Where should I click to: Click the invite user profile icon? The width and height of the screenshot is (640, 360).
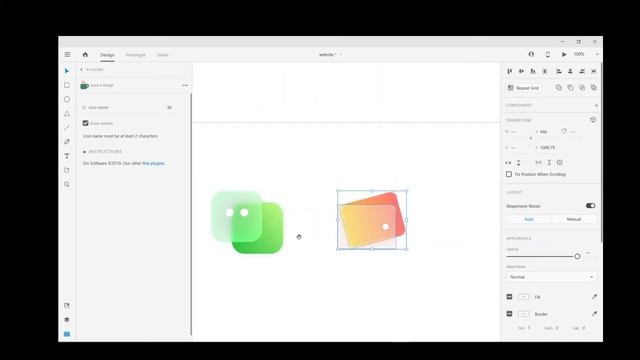coord(531,54)
